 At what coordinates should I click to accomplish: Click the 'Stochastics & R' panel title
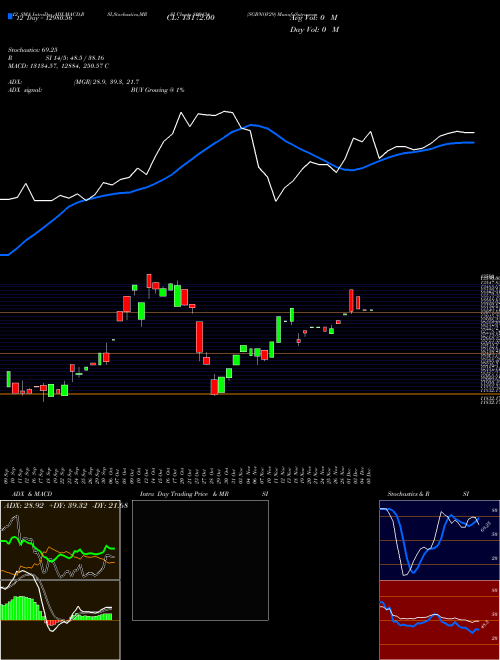pyautogui.click(x=408, y=494)
